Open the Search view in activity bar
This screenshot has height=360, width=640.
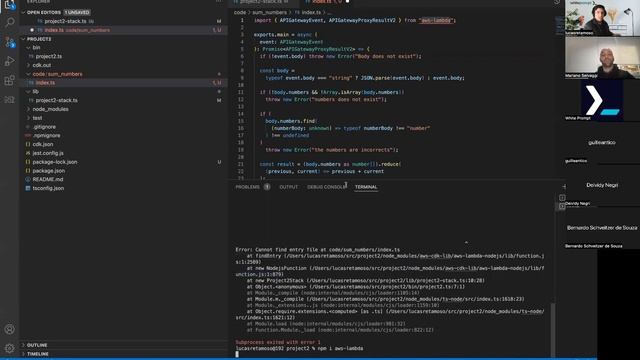point(9,22)
